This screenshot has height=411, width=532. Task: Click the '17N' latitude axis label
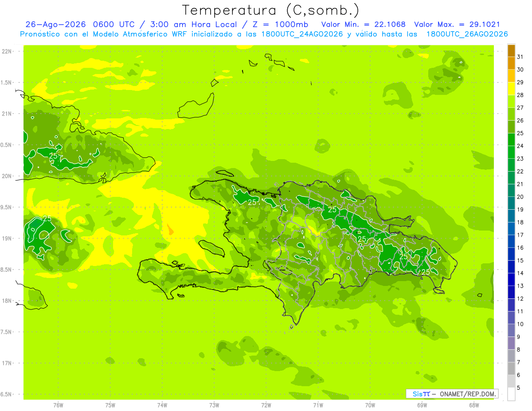(7, 364)
